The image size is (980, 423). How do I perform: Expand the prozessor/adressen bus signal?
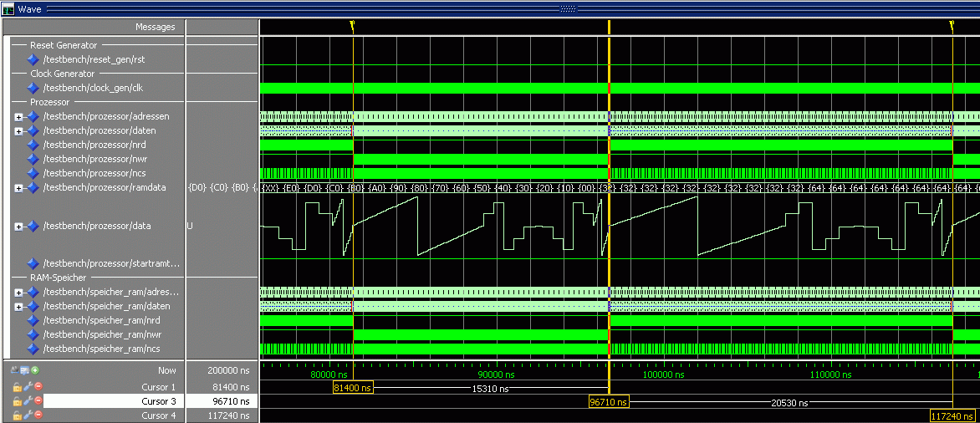coord(18,116)
